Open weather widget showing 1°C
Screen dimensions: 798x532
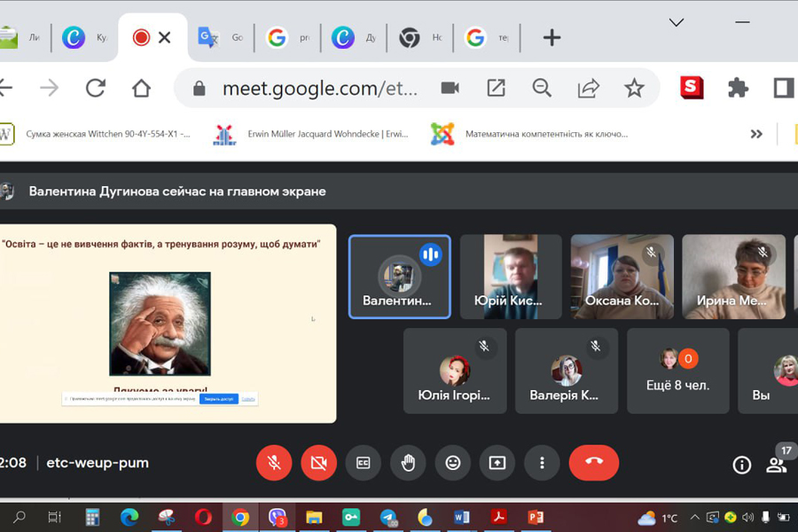(x=658, y=518)
